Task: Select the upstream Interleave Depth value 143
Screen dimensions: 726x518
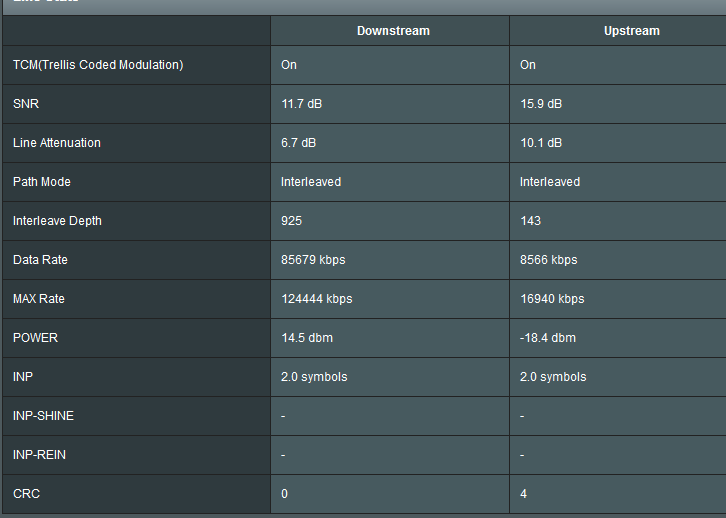Action: coord(530,221)
